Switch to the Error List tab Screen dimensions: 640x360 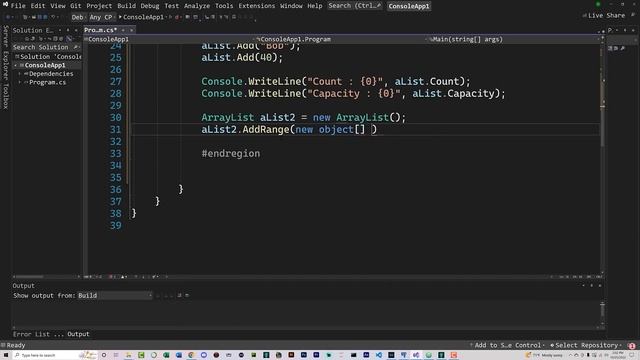click(x=31, y=334)
